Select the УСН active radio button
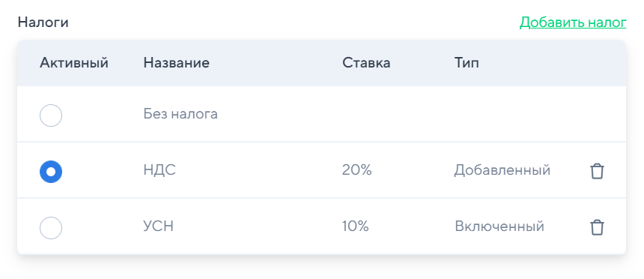 coord(51,227)
